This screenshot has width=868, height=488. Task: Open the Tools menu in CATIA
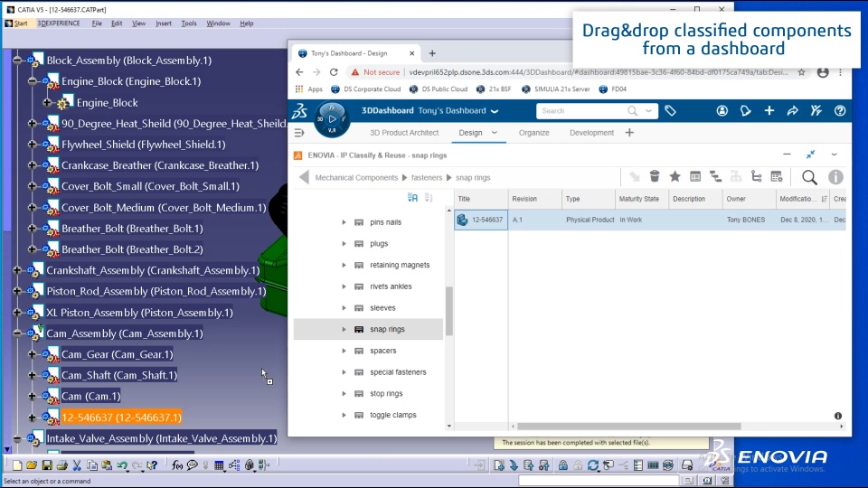click(189, 23)
